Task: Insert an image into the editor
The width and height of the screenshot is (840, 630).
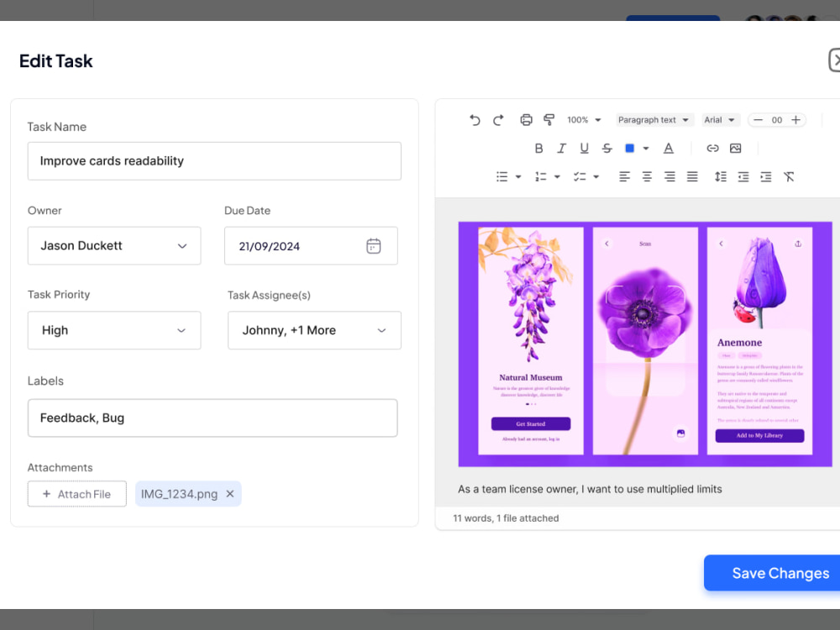Action: point(736,149)
